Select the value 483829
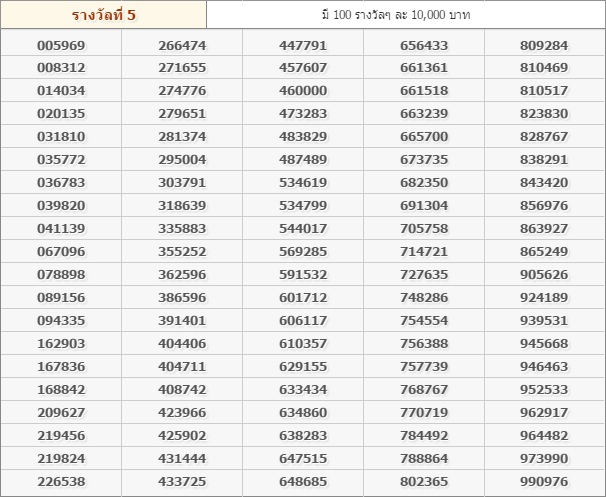The height and width of the screenshot is (497, 606). [303, 136]
